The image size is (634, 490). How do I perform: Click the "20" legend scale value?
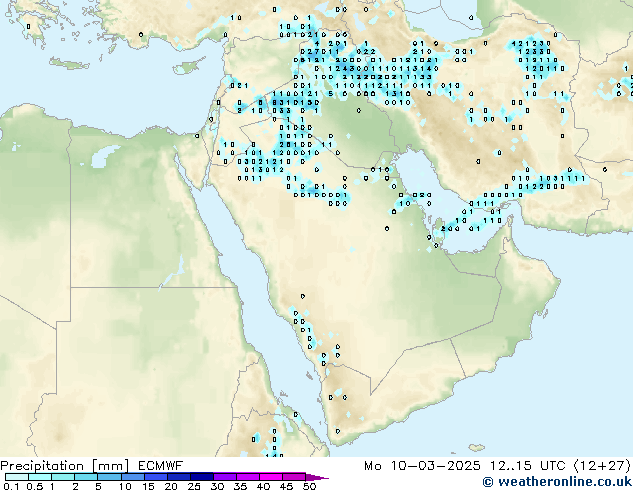(171, 486)
